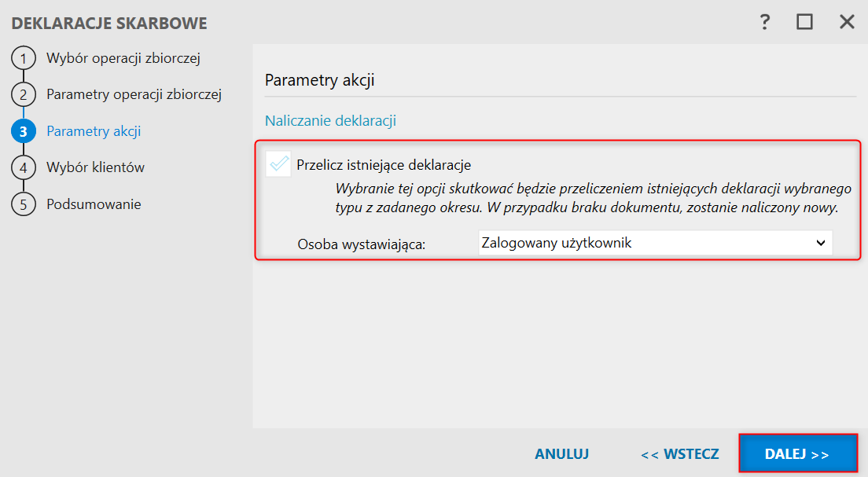Viewport: 868px width, 477px height.
Task: Select the Zalogowany użytkownik combo box
Action: (x=655, y=243)
